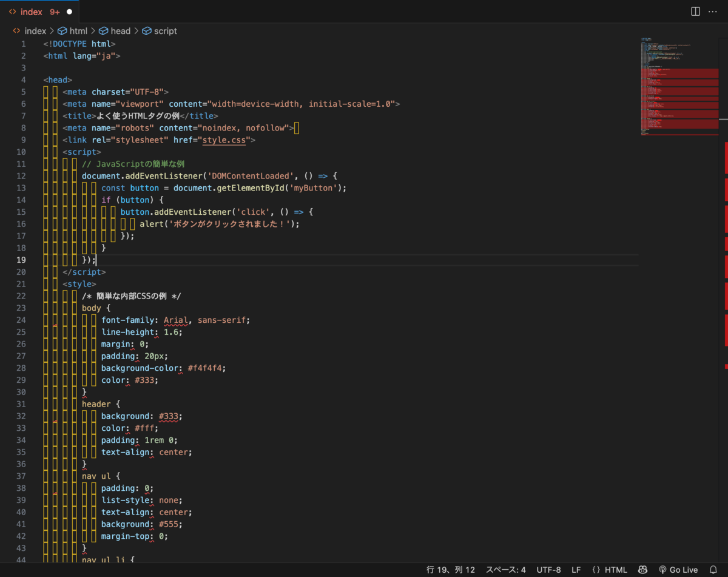Follow the style.css link on line 9
This screenshot has height=577, width=728.
tap(224, 140)
